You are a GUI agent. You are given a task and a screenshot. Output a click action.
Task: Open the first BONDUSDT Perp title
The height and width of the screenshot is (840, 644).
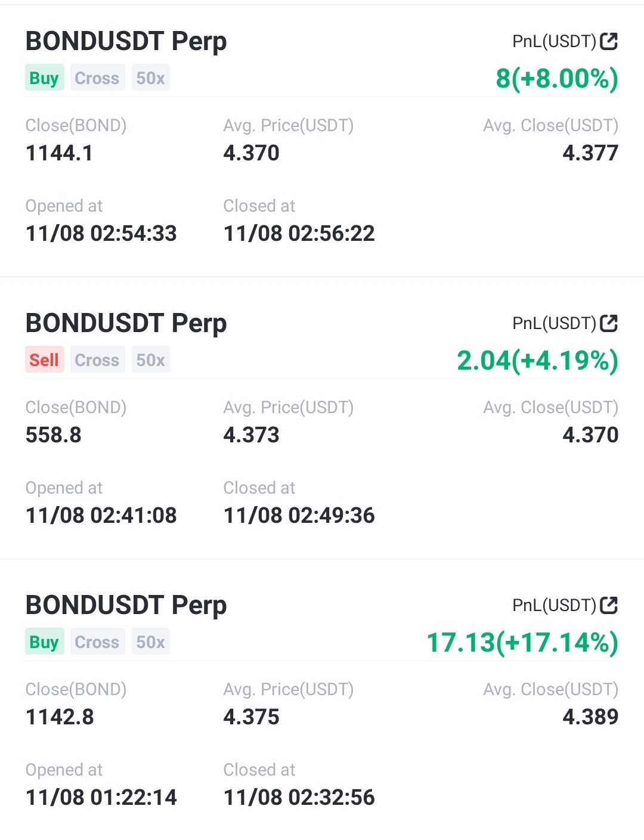tap(126, 41)
